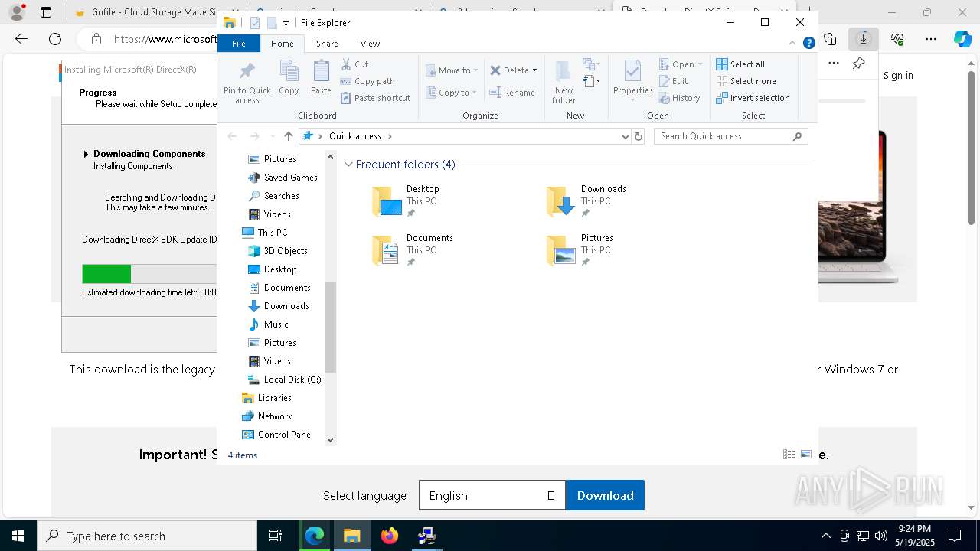Screen dimensions: 980x551
Task: Refresh the Quick access location
Action: click(639, 136)
